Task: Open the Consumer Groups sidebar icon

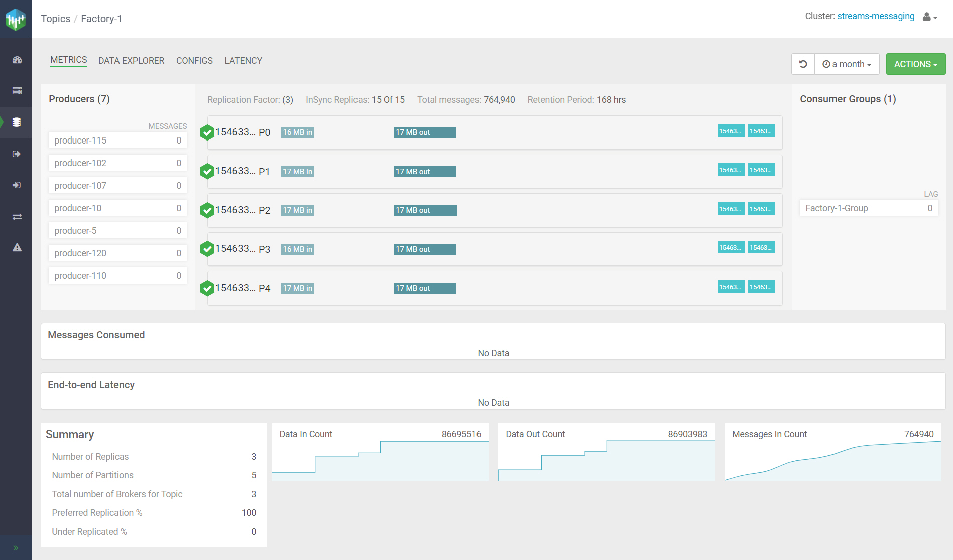Action: pos(17,185)
